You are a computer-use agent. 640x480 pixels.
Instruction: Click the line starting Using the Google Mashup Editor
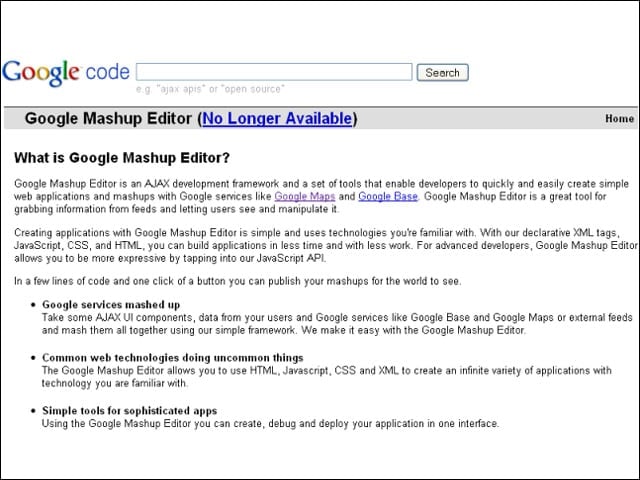[x=270, y=423]
